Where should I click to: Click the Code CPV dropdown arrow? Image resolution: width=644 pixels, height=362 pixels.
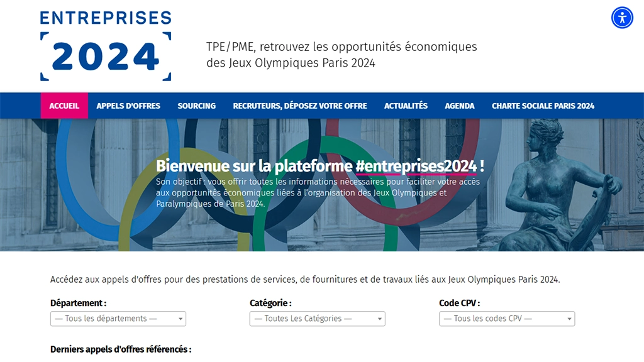tap(568, 319)
